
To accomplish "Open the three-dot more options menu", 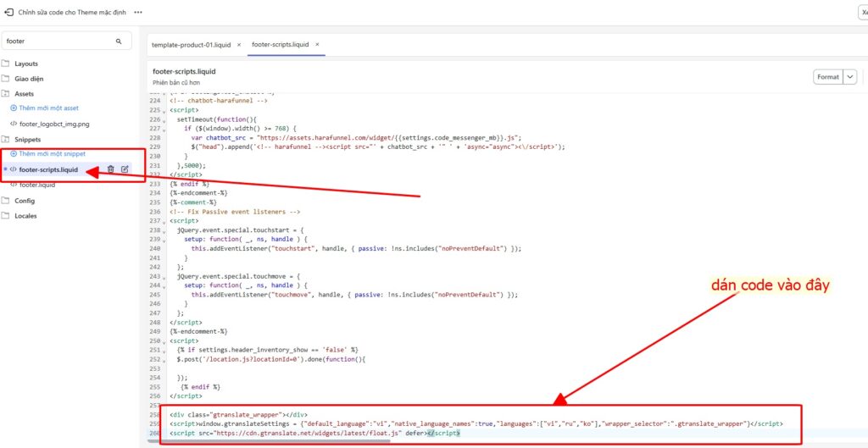I will [x=138, y=13].
